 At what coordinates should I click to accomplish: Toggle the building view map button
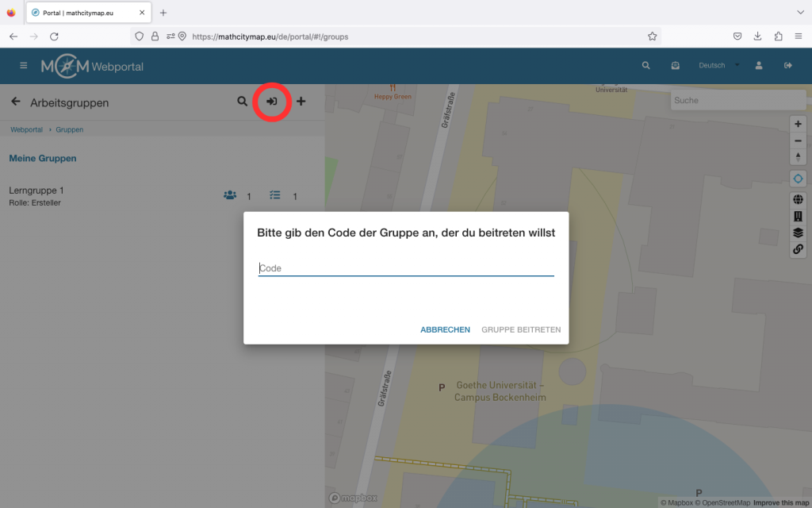tap(798, 216)
